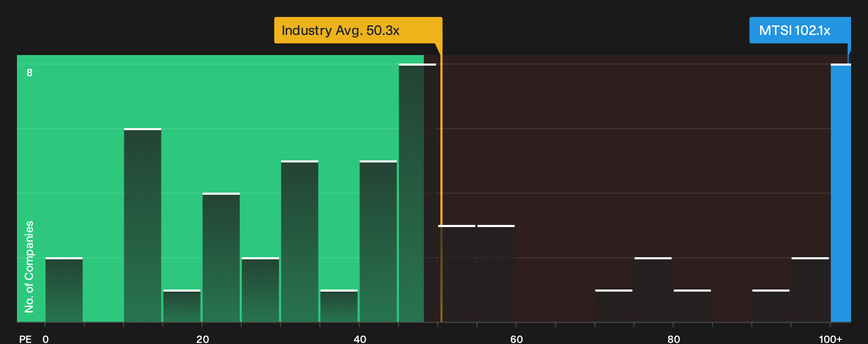Viewport: 868px width, 344px height.
Task: Click the y-axis value 8
Action: click(30, 73)
